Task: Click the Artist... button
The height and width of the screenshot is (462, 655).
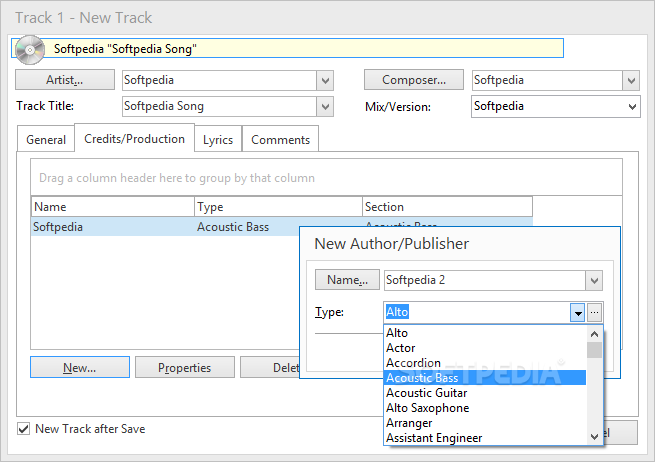Action: tap(65, 80)
